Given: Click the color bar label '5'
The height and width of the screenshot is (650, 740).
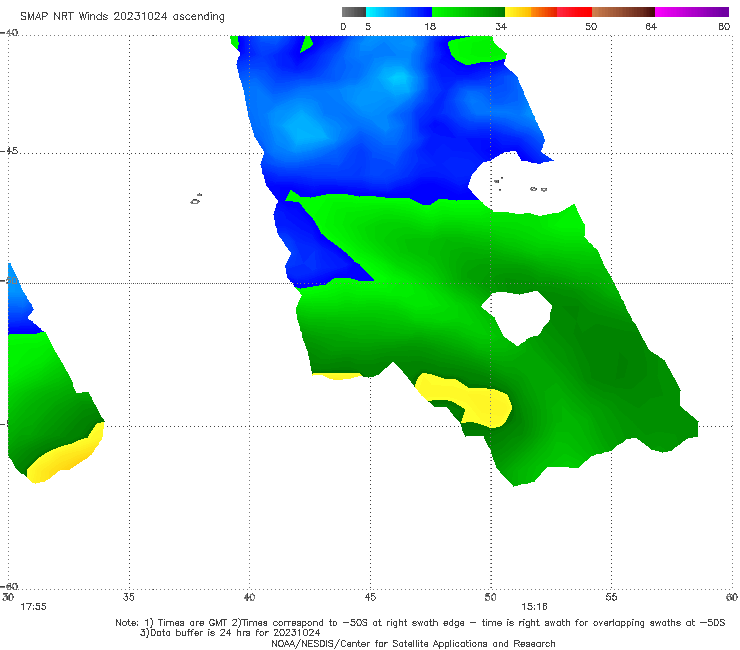Looking at the screenshot, I should 368,27.
